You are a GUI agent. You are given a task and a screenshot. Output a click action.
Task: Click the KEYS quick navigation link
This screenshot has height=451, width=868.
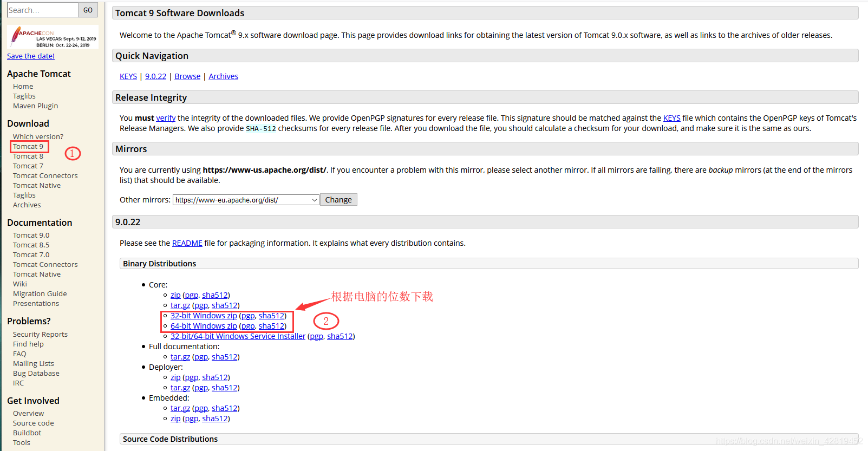[128, 76]
